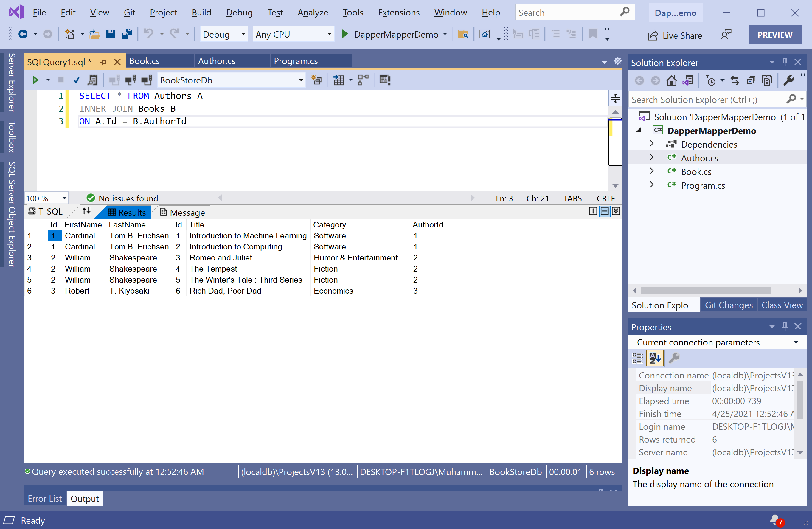This screenshot has height=529, width=812.
Task: Open the Extensions menu
Action: pyautogui.click(x=398, y=13)
